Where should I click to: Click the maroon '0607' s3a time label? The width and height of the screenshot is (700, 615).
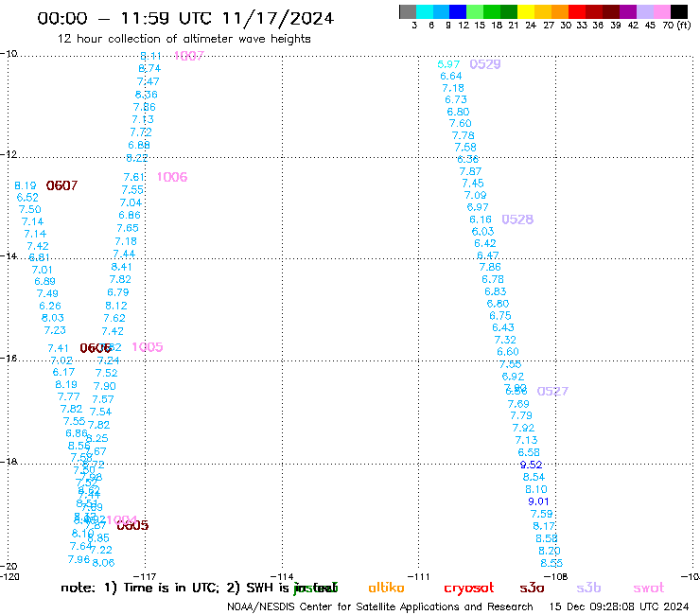62,185
